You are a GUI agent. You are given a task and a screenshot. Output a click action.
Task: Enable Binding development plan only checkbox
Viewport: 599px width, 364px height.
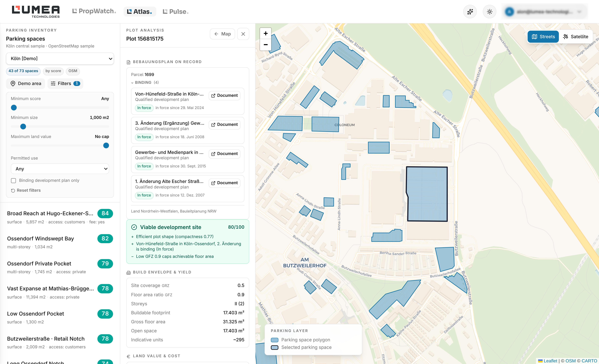(14, 181)
